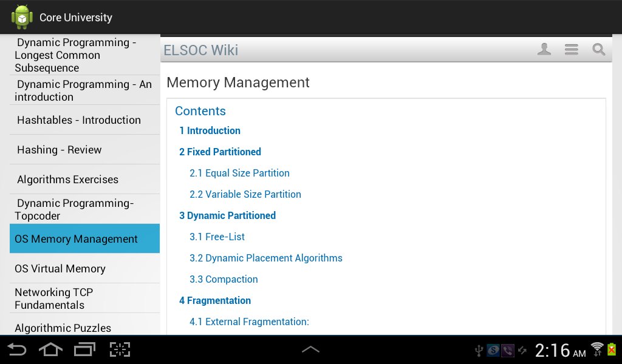Open search in the ELSOC Wiki toolbar

599,50
